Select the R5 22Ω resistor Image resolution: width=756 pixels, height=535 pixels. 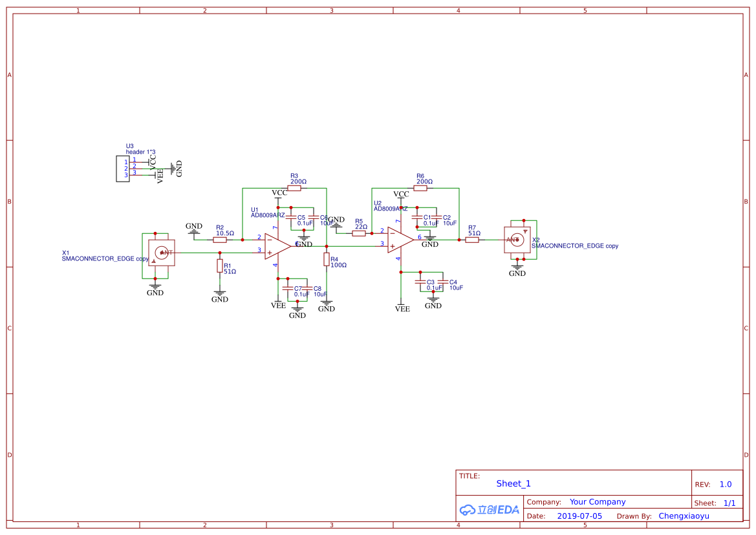coord(359,233)
